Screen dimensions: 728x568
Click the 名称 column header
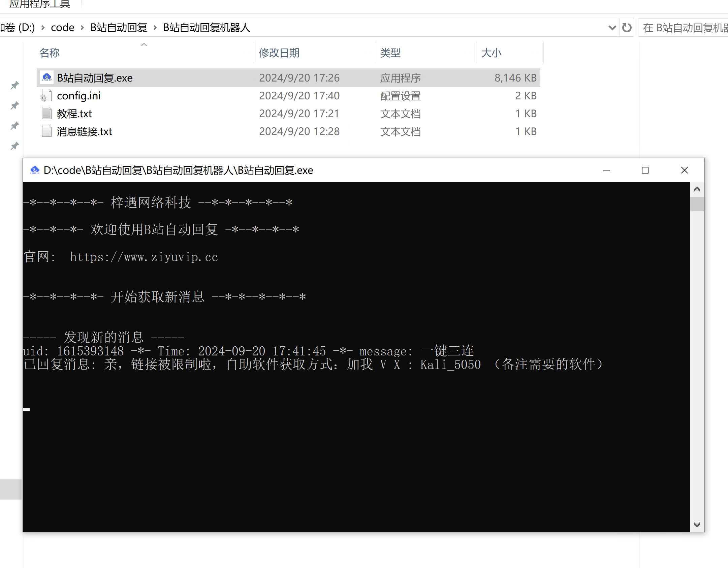[50, 53]
